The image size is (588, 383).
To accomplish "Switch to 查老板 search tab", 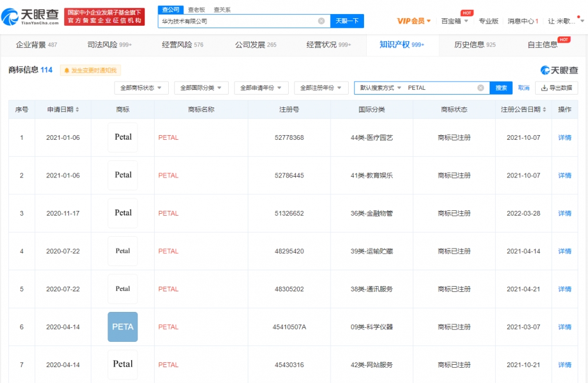I will [196, 10].
